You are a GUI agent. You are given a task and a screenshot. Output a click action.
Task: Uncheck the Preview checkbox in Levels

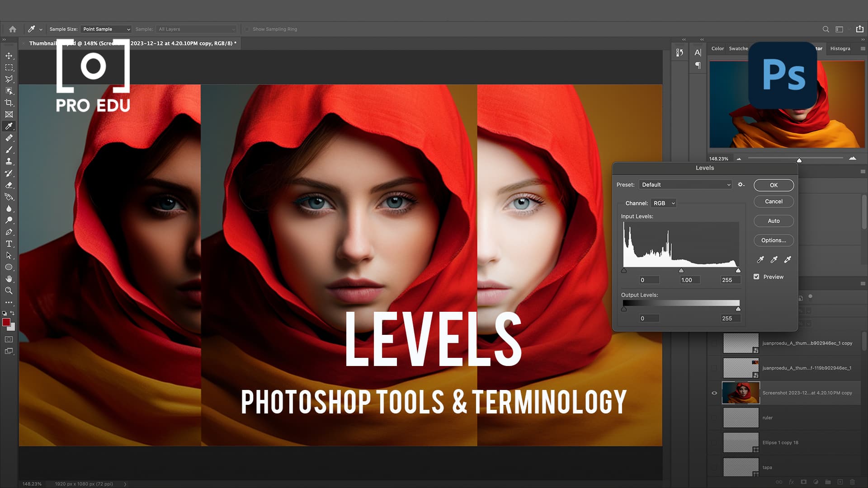point(757,277)
